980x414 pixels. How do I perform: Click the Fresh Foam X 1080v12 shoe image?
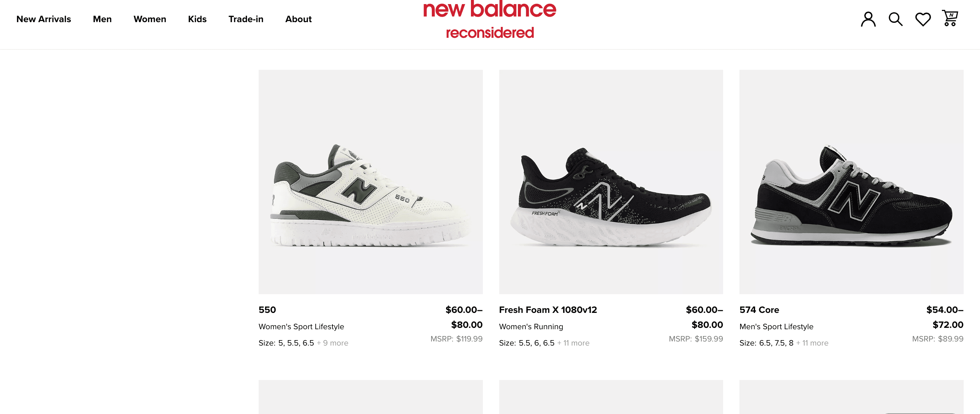click(x=611, y=181)
